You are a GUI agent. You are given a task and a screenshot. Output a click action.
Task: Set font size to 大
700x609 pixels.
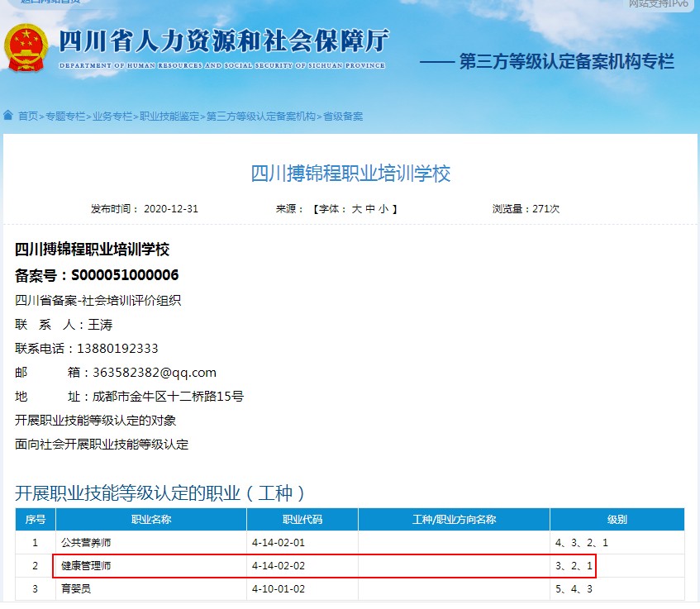coord(357,209)
